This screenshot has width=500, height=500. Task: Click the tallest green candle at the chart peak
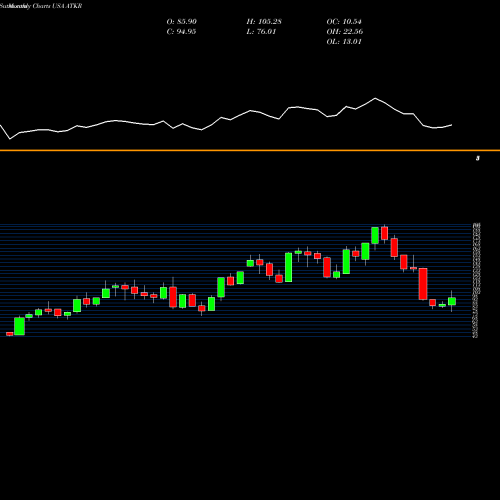375,235
